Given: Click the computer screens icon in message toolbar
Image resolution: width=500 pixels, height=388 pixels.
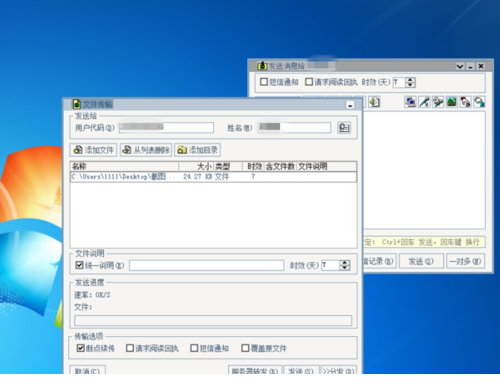Looking at the screenshot, I should 410,102.
